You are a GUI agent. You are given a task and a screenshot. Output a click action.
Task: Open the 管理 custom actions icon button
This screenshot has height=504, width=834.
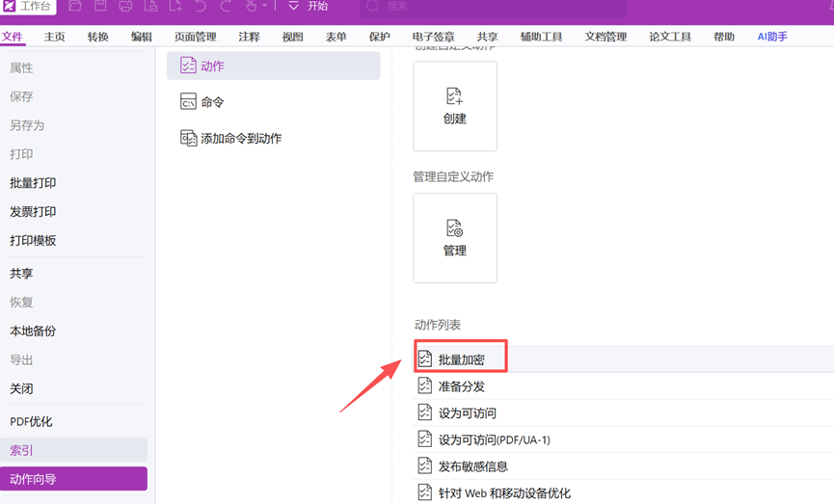[x=455, y=238]
